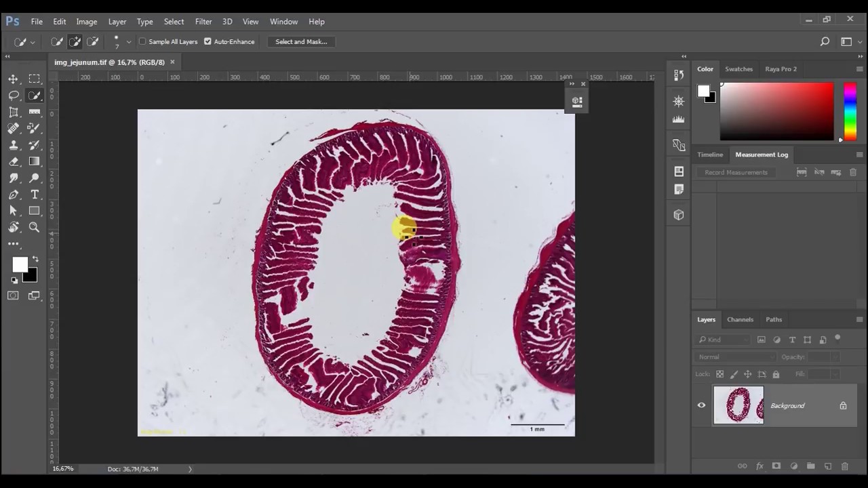868x488 pixels.
Task: Choose Subtract from selection mode
Action: (92, 41)
